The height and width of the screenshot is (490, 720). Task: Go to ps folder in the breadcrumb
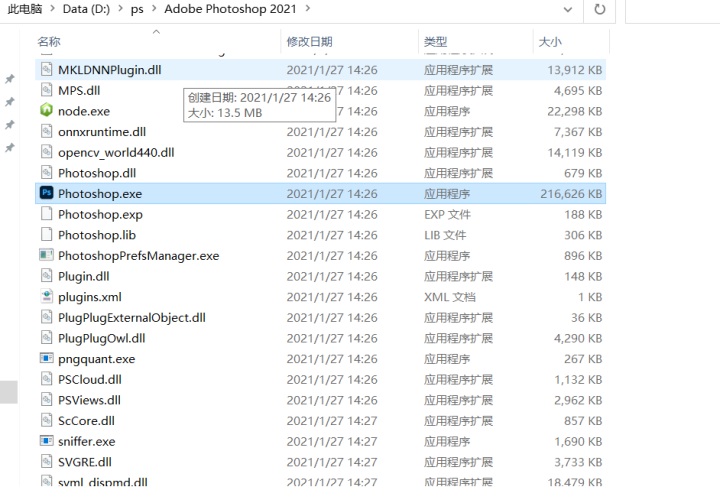coord(137,9)
